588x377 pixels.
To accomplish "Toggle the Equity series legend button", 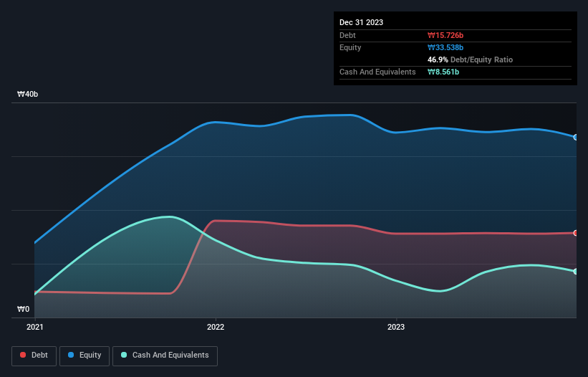I will pyautogui.click(x=85, y=355).
